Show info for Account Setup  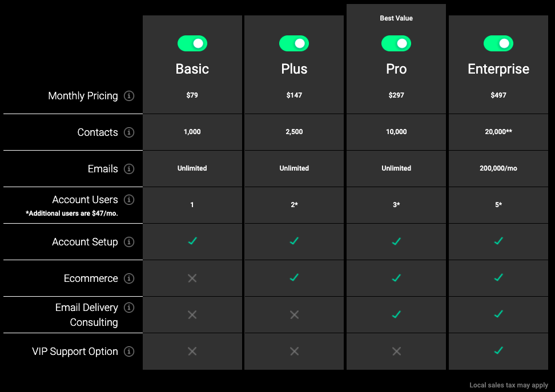click(129, 242)
